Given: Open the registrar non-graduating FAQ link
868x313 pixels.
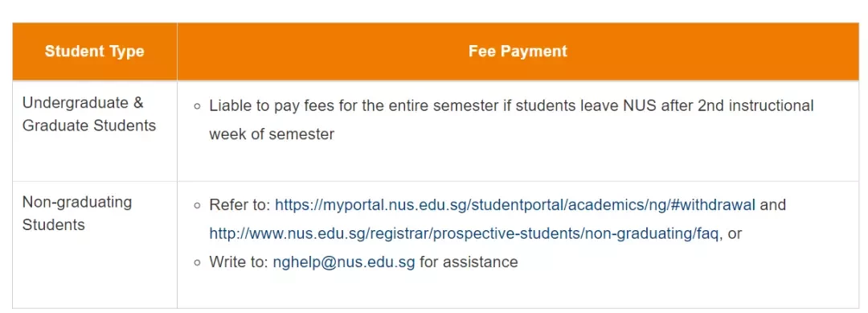Looking at the screenshot, I should coord(464,234).
